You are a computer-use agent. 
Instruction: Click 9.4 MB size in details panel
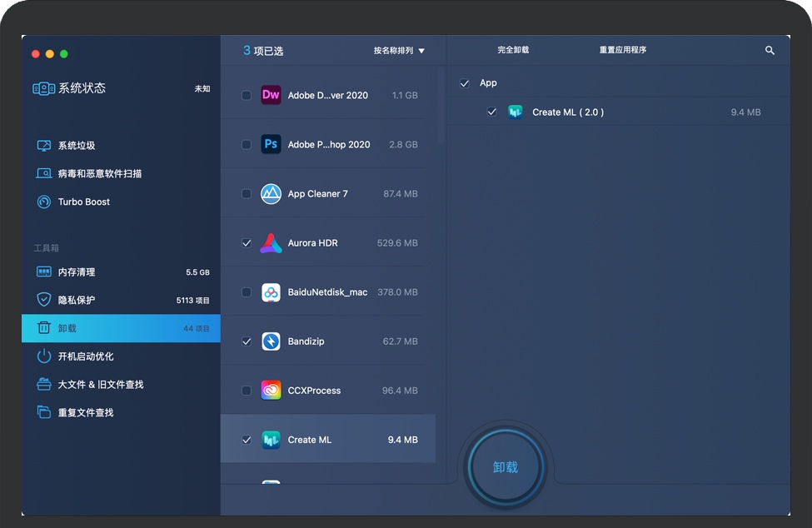tap(745, 112)
